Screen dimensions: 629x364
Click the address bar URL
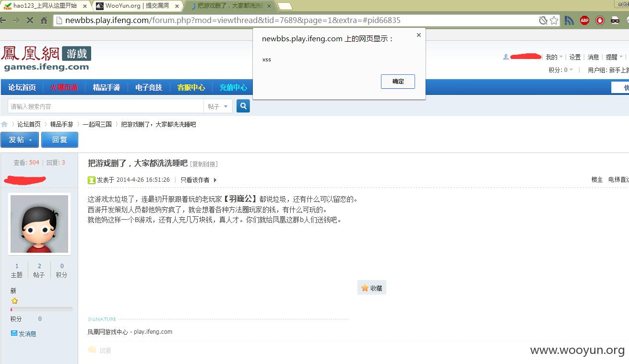click(233, 20)
